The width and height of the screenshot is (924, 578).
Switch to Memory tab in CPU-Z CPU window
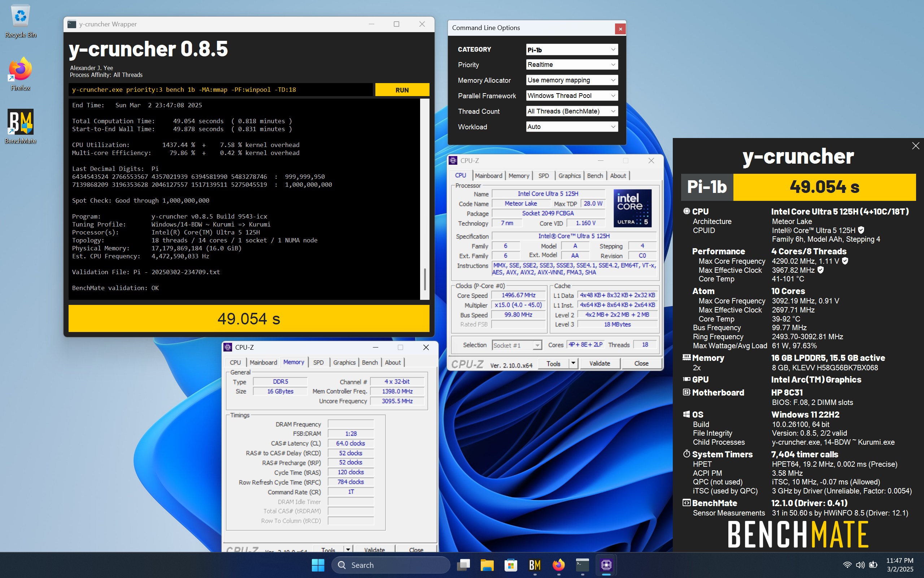pyautogui.click(x=519, y=176)
